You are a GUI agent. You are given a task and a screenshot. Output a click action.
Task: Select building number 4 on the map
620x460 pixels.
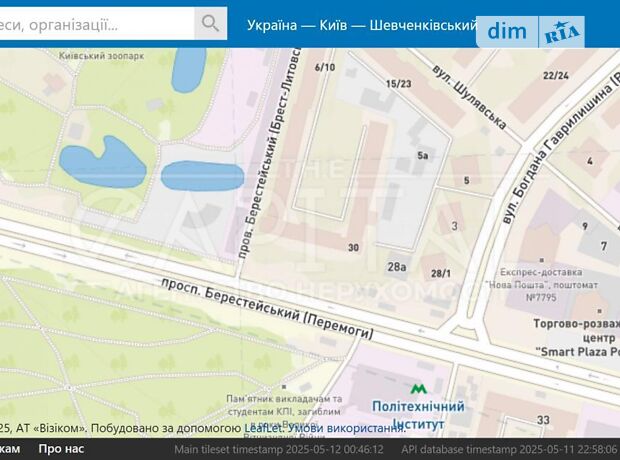tap(590, 161)
